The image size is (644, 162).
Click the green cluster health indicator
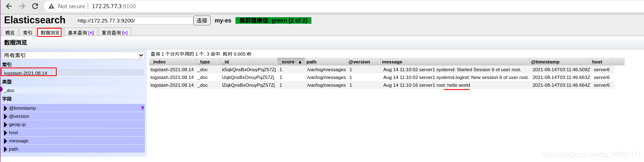click(273, 20)
